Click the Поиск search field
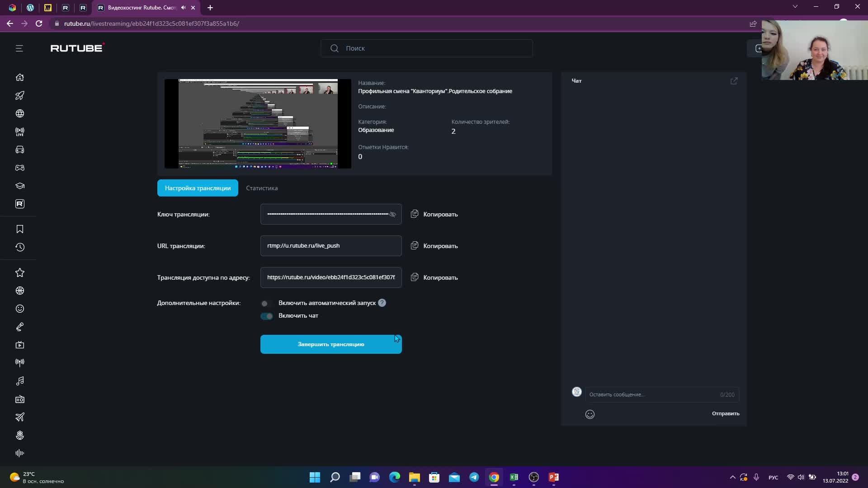The image size is (868, 488). coord(426,48)
